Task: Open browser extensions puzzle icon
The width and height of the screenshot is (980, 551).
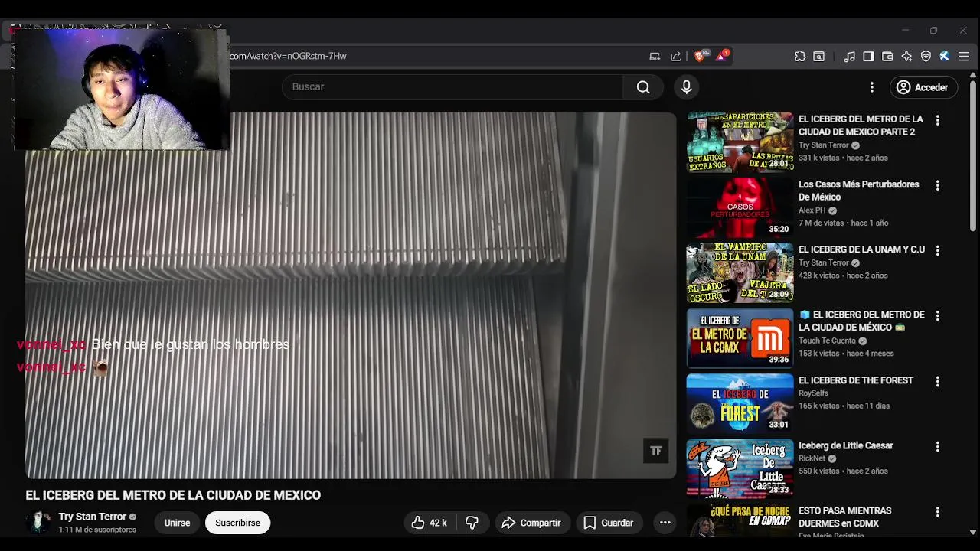Action: 800,56
